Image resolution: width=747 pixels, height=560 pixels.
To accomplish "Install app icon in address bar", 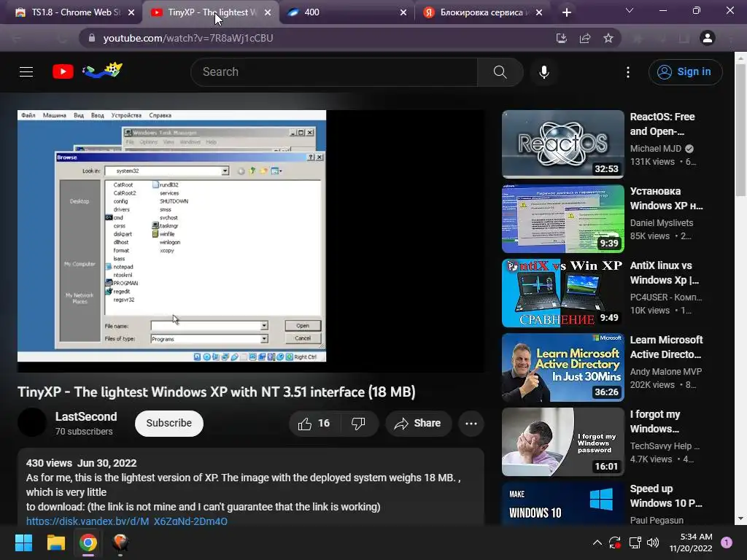I will 562,38.
